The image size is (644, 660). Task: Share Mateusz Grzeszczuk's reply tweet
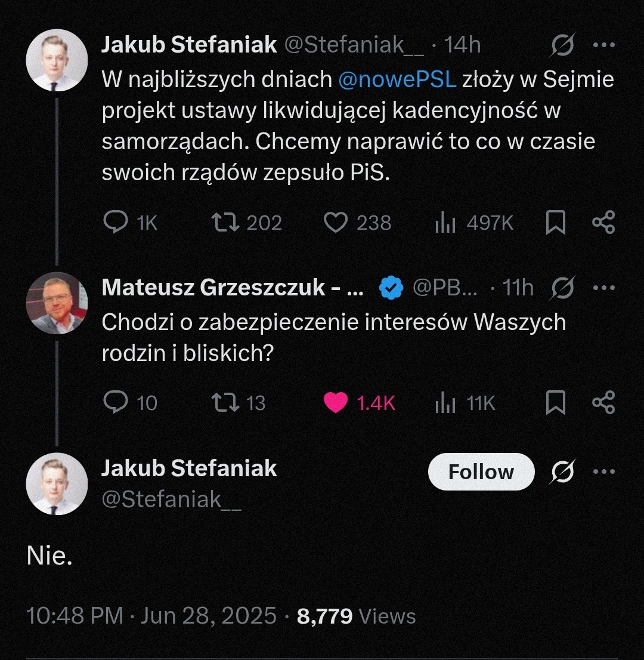[x=603, y=403]
